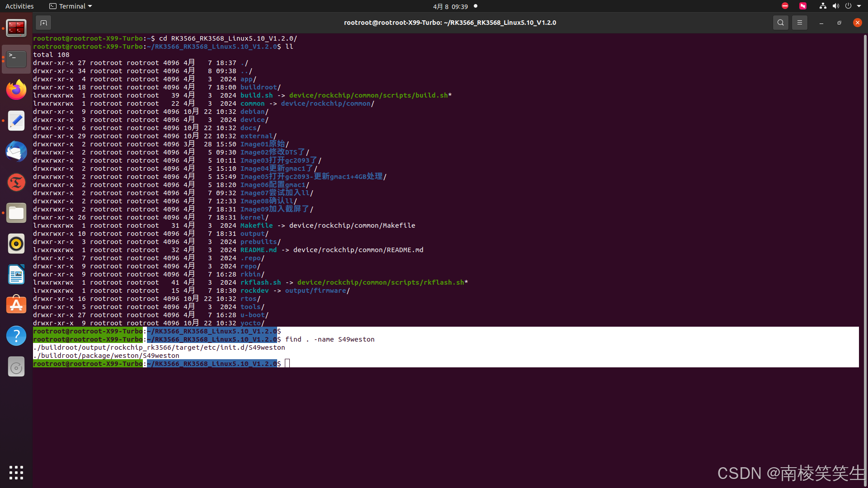The image size is (868, 488).
Task: Open the Help question mark icon
Action: (16, 336)
